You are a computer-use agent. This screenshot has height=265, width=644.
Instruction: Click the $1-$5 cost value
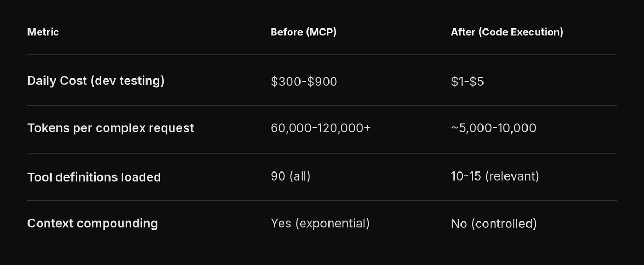pyautogui.click(x=467, y=82)
